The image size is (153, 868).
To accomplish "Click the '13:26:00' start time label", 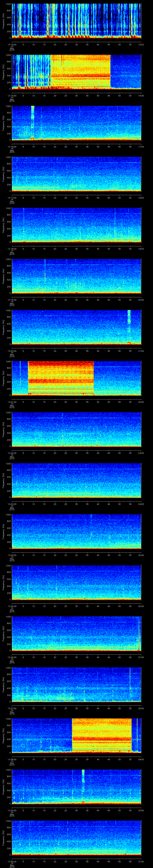I will (12, 657).
